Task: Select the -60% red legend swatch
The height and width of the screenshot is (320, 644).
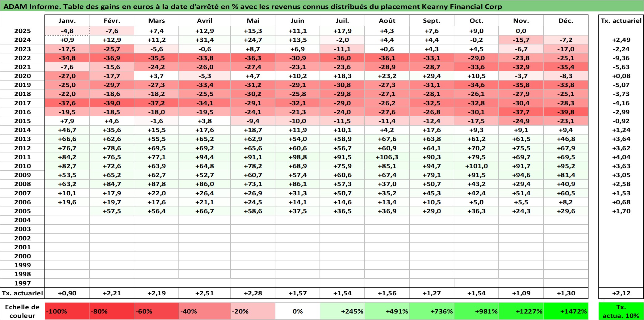Action: [157, 311]
